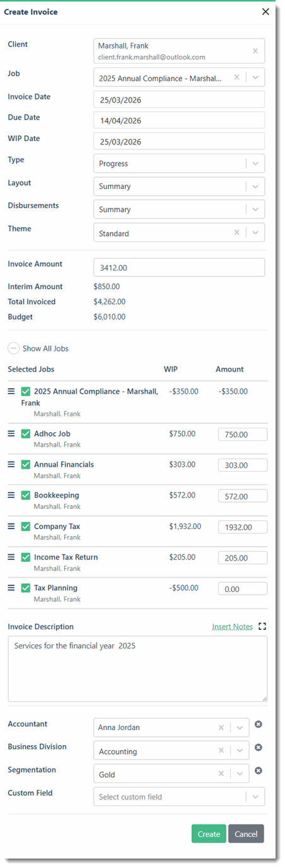Expand the Invoice Description to fullscreen
This screenshot has width=285, height=868.
click(263, 627)
